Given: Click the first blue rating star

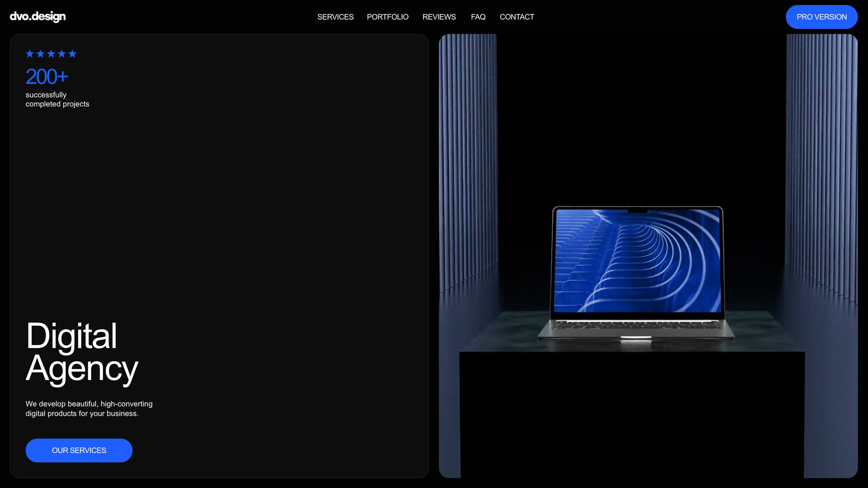Looking at the screenshot, I should point(30,54).
